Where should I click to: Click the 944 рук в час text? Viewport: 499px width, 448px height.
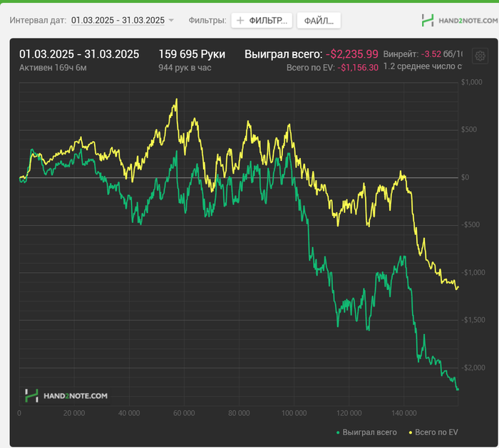185,68
